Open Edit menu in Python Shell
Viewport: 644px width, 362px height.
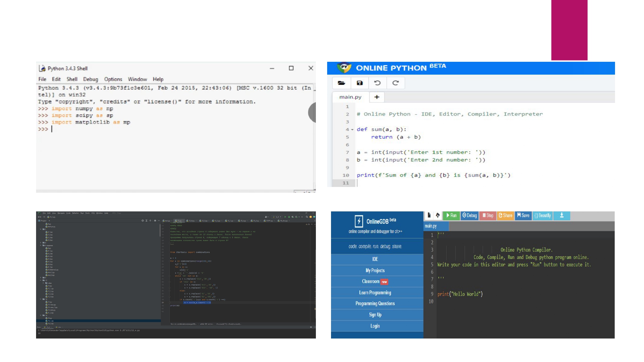[56, 79]
